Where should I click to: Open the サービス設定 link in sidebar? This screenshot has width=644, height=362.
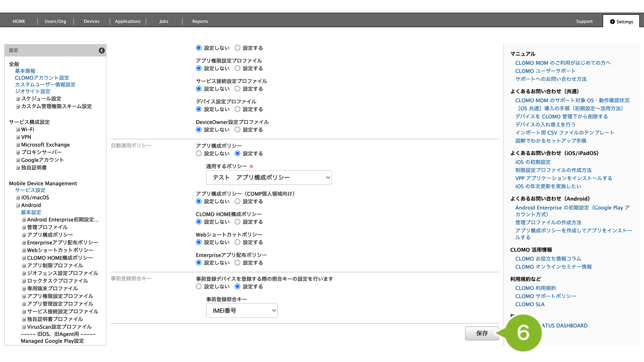(30, 190)
